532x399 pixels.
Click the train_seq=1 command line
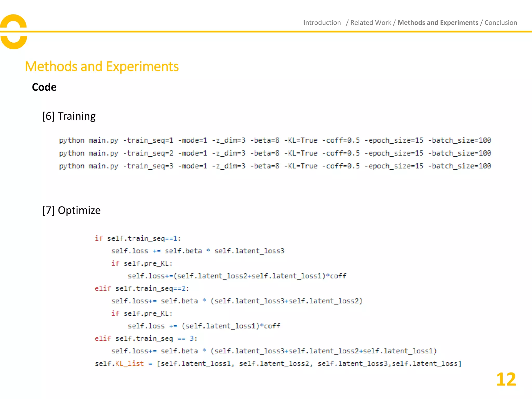point(275,140)
